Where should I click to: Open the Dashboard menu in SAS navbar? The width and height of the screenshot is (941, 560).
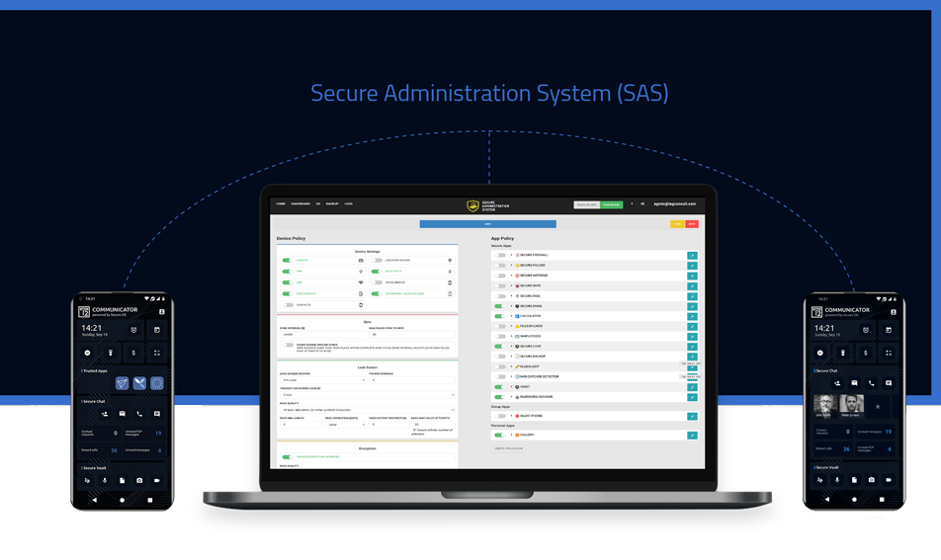click(300, 203)
